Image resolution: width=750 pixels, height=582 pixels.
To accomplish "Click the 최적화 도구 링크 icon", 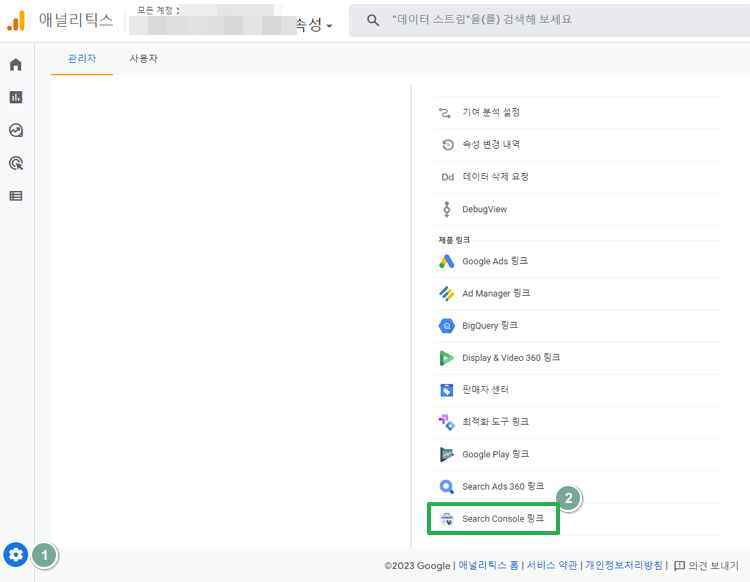I will coord(447,422).
